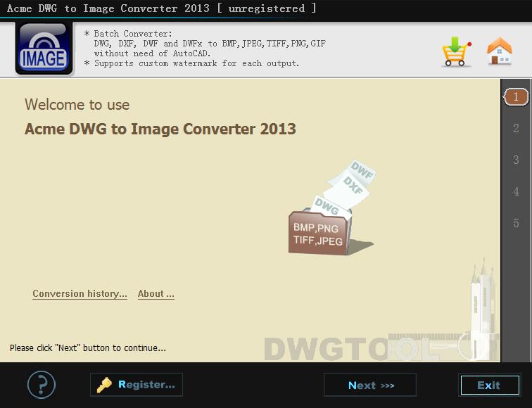Viewport: 532px width, 408px height.
Task: Open help with the question mark icon
Action: (x=41, y=385)
